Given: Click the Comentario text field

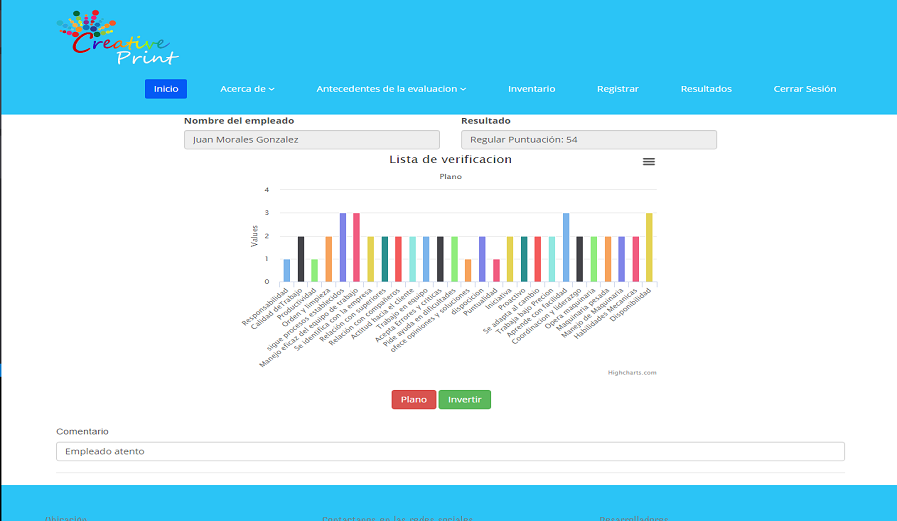Looking at the screenshot, I should point(450,451).
